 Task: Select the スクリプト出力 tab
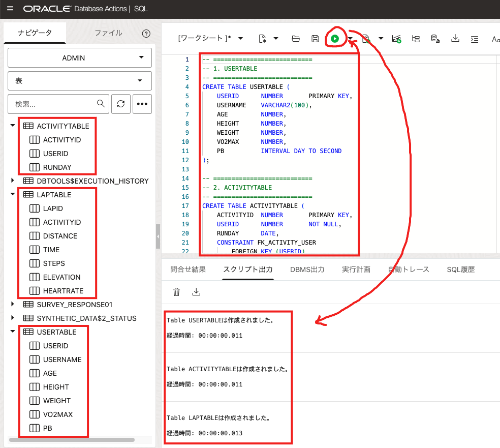click(x=248, y=270)
